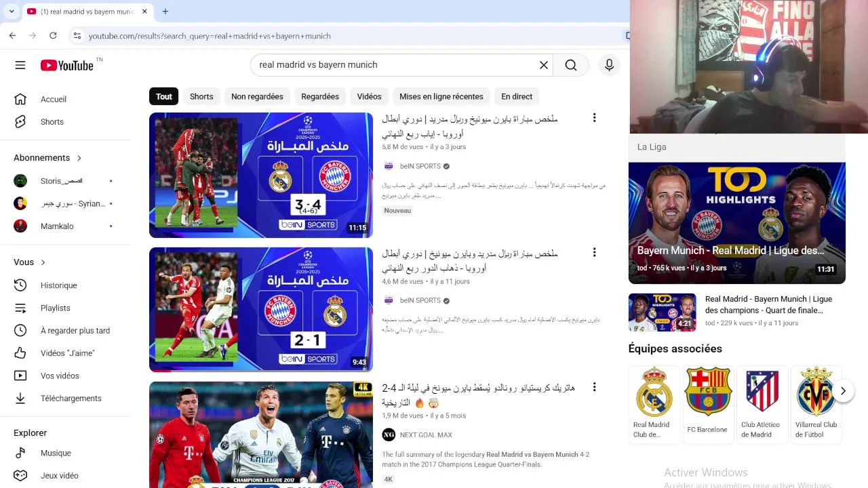Click the Explorer section heading
868x488 pixels.
31,432
